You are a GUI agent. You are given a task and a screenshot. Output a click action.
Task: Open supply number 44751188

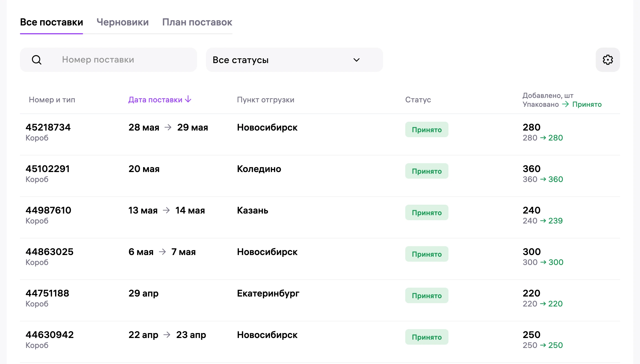(x=47, y=293)
